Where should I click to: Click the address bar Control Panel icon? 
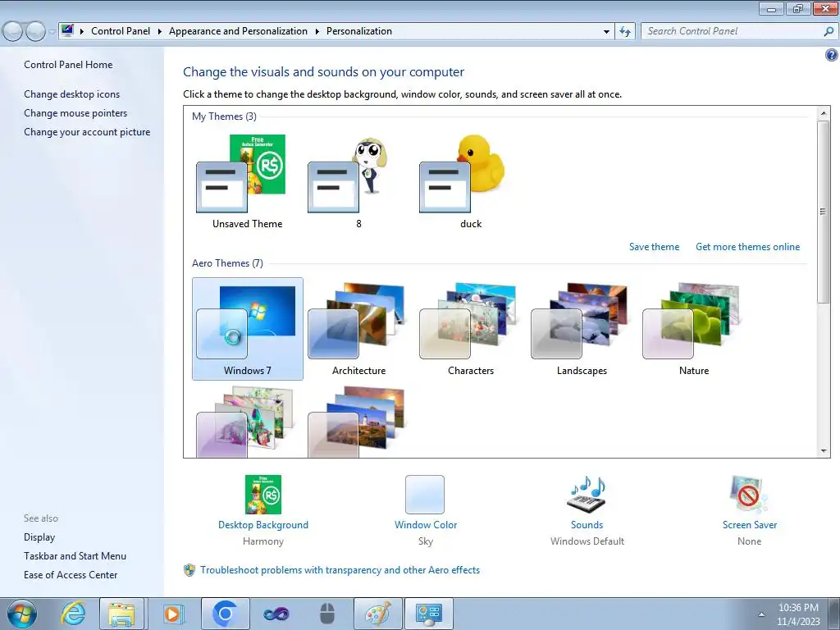(67, 30)
